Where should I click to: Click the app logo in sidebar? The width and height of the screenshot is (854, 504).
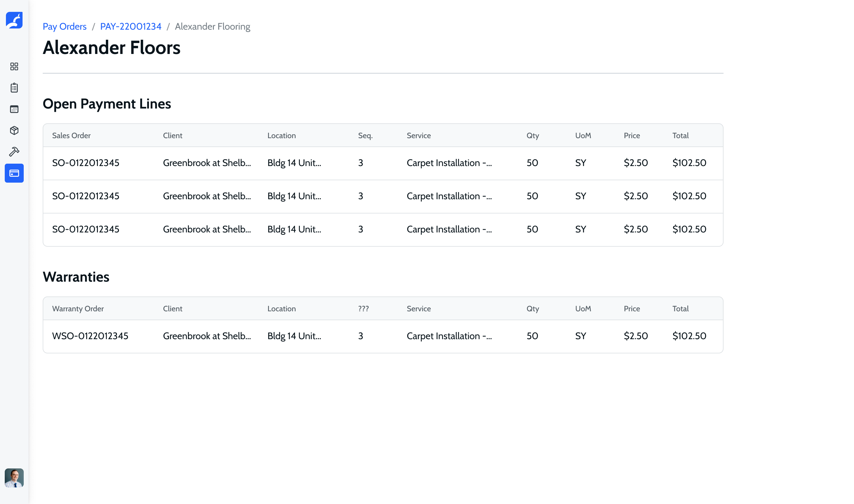tap(14, 20)
